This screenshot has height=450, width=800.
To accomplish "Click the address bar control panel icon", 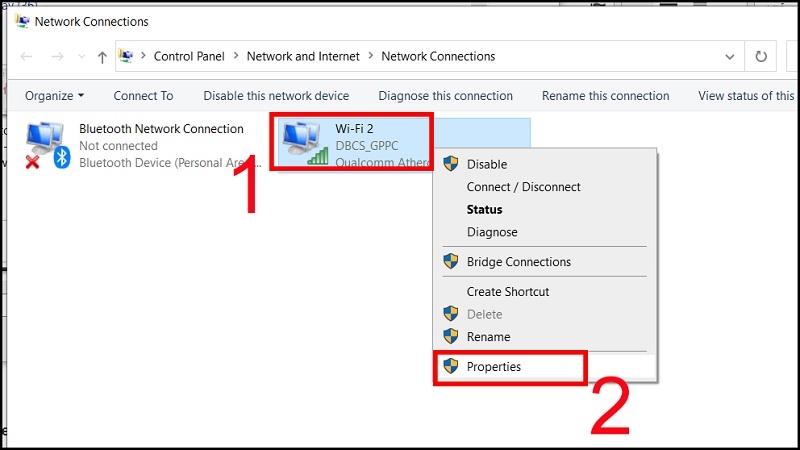I will click(x=126, y=56).
